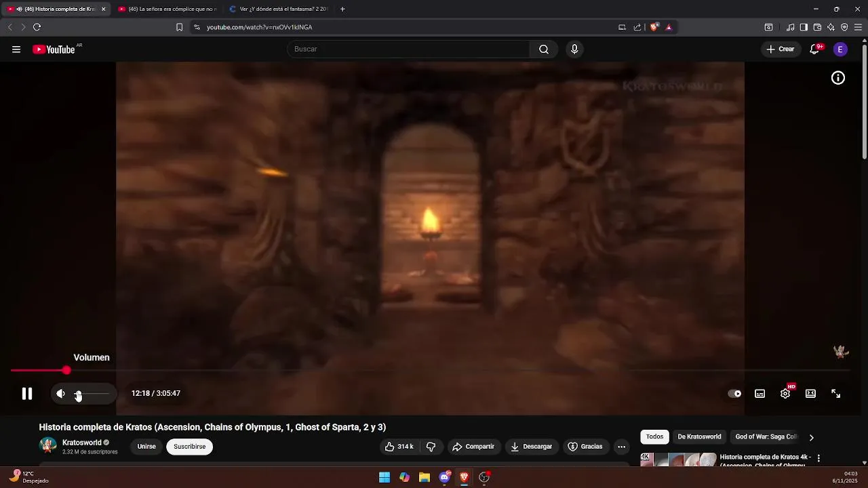Image resolution: width=868 pixels, height=488 pixels.
Task: Like the video with thumbs up
Action: click(x=399, y=447)
